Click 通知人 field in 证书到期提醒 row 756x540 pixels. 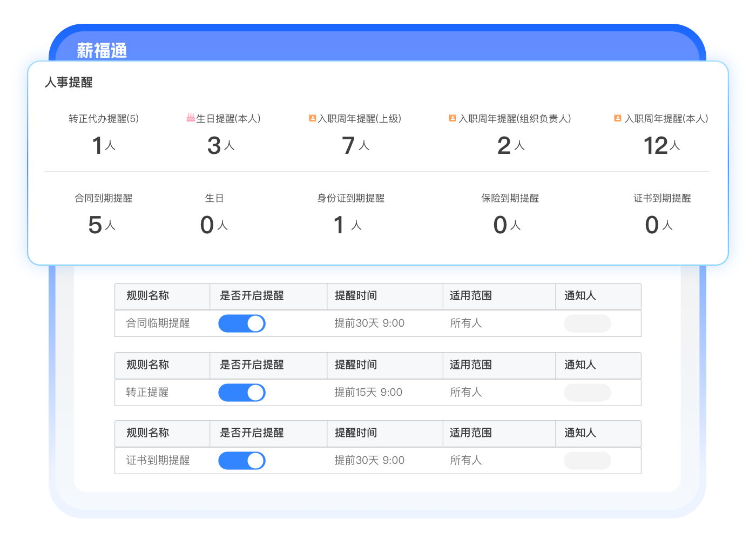[x=587, y=461]
